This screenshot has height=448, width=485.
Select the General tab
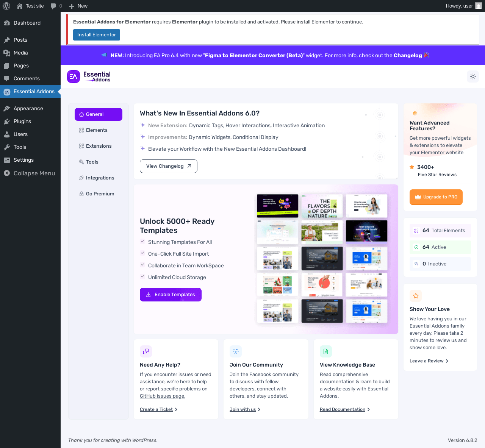pyautogui.click(x=99, y=114)
